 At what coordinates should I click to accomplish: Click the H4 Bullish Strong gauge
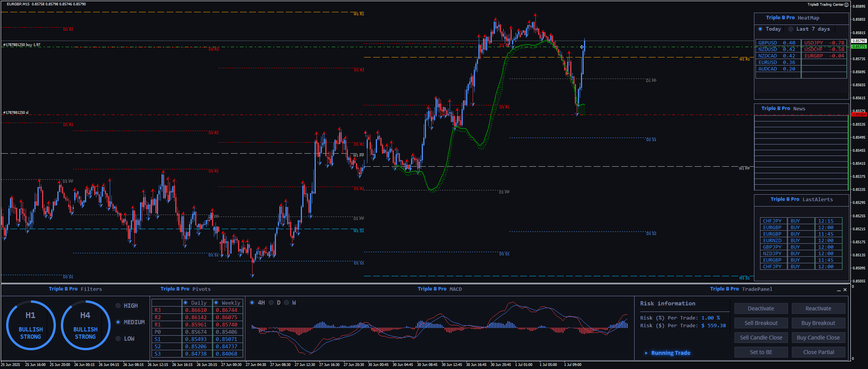click(85, 325)
